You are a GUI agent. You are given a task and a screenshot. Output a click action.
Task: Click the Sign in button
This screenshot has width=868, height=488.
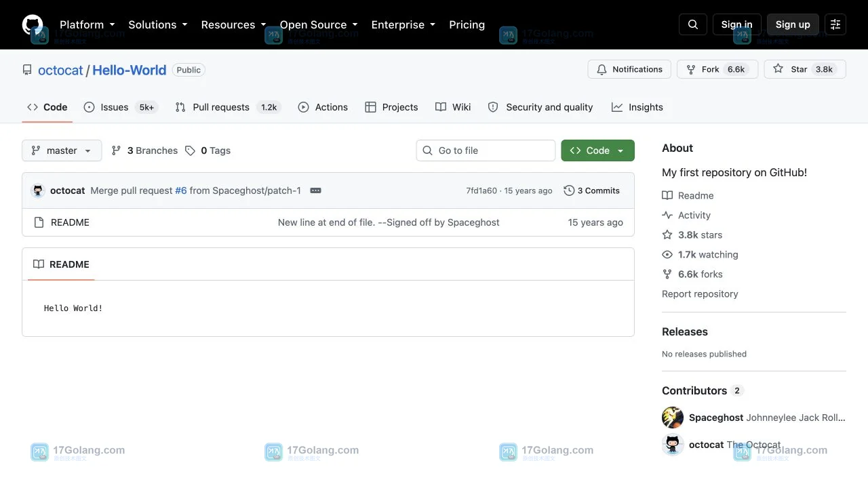(736, 24)
